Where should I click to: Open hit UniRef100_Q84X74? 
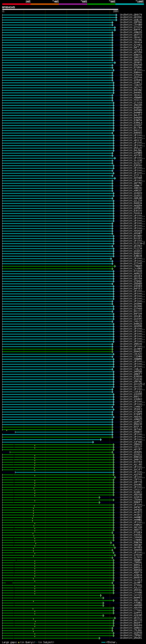[x=131, y=15]
